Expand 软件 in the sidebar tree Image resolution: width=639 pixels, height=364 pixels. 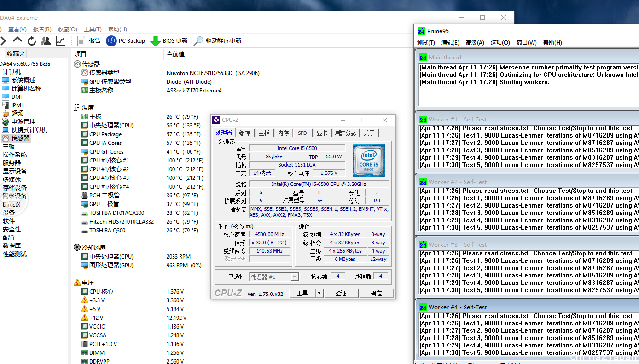click(9, 221)
